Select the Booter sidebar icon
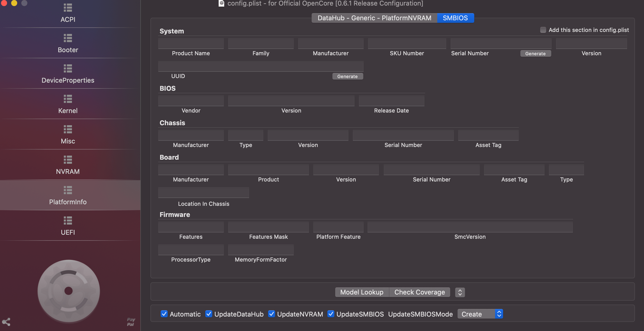This screenshot has width=644, height=331. click(68, 38)
